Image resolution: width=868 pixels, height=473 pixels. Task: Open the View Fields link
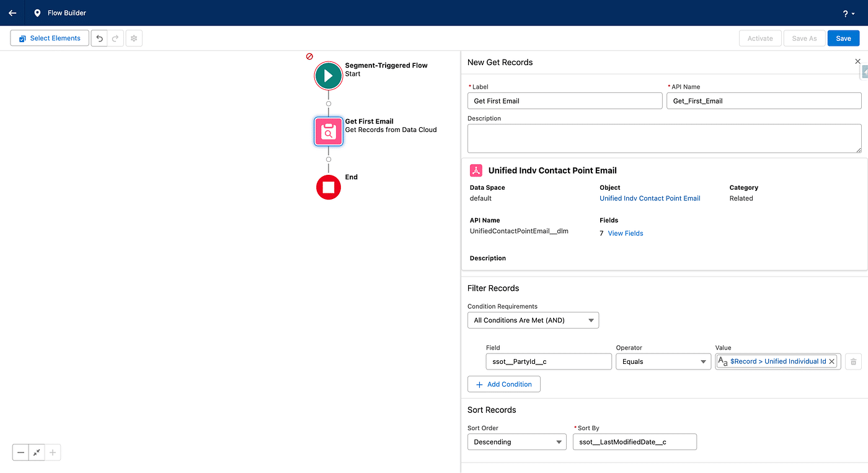click(625, 233)
